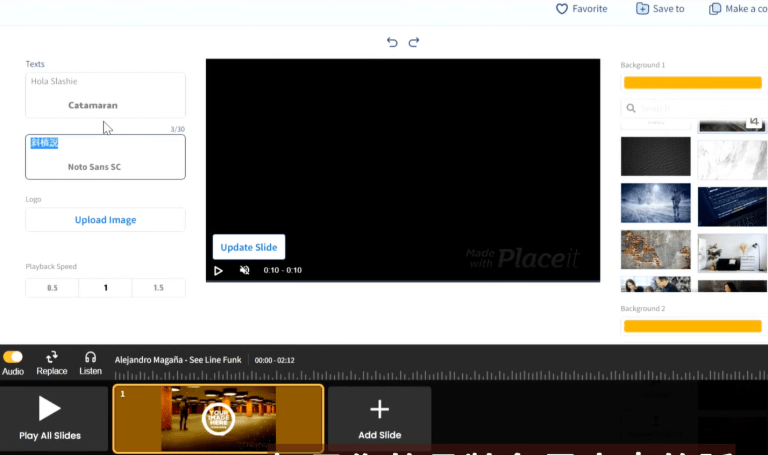Click the redo arrow icon
This screenshot has width=768, height=455.
pos(414,42)
